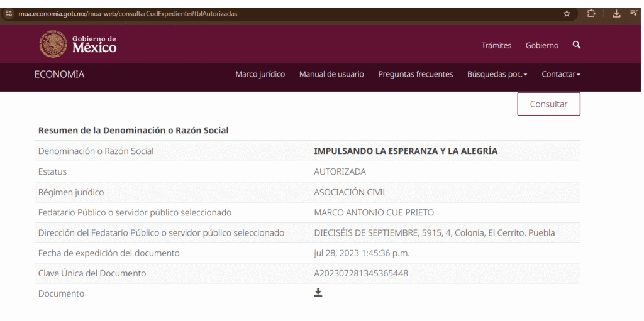Click the Gobierno de México logo
The width and height of the screenshot is (644, 321).
tap(78, 45)
